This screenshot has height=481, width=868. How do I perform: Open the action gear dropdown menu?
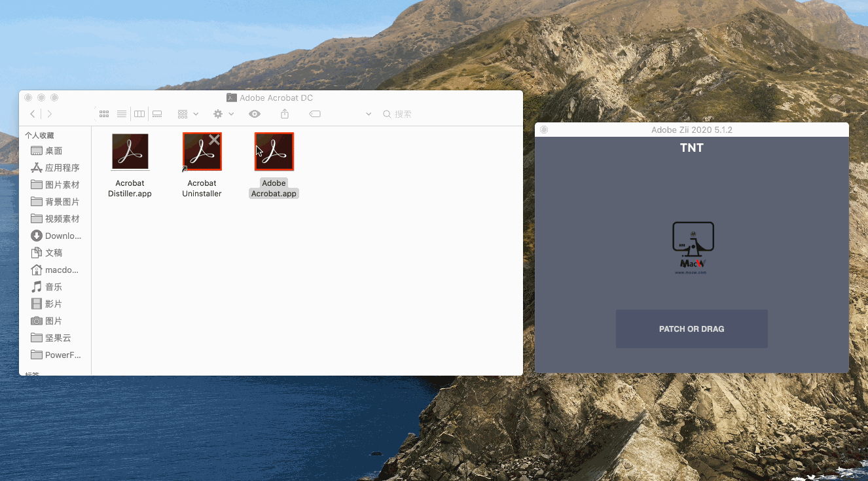[x=218, y=113]
